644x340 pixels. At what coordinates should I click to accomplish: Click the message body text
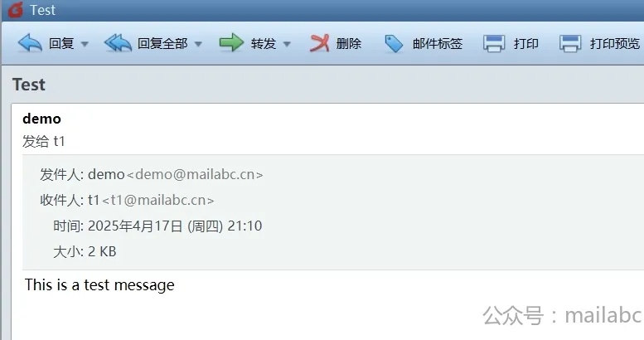pyautogui.click(x=99, y=285)
